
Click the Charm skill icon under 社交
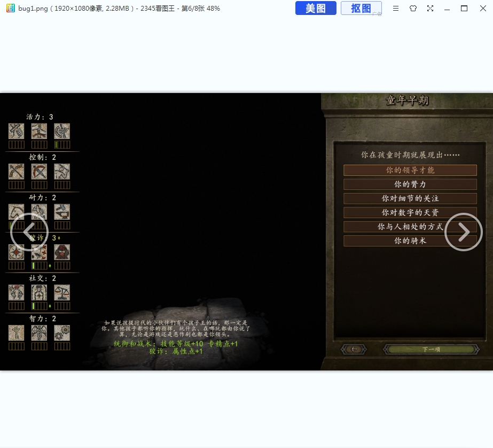point(17,292)
